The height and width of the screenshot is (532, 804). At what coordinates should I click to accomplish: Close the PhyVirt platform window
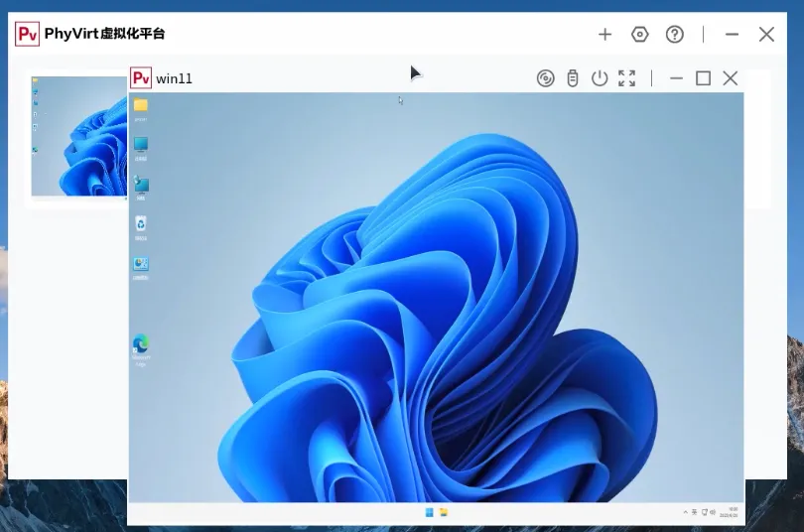[766, 35]
